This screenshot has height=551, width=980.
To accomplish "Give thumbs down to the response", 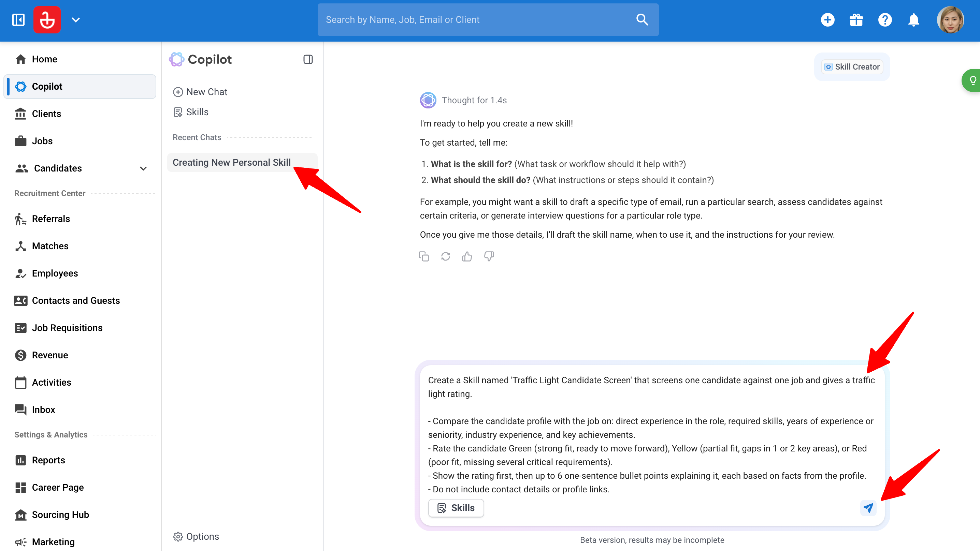I will coord(489,257).
